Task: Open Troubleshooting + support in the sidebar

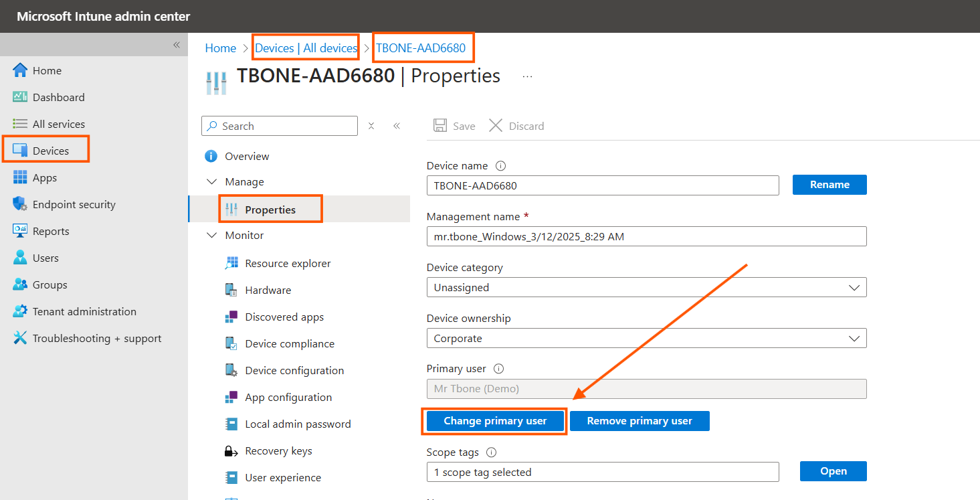Action: coord(97,338)
